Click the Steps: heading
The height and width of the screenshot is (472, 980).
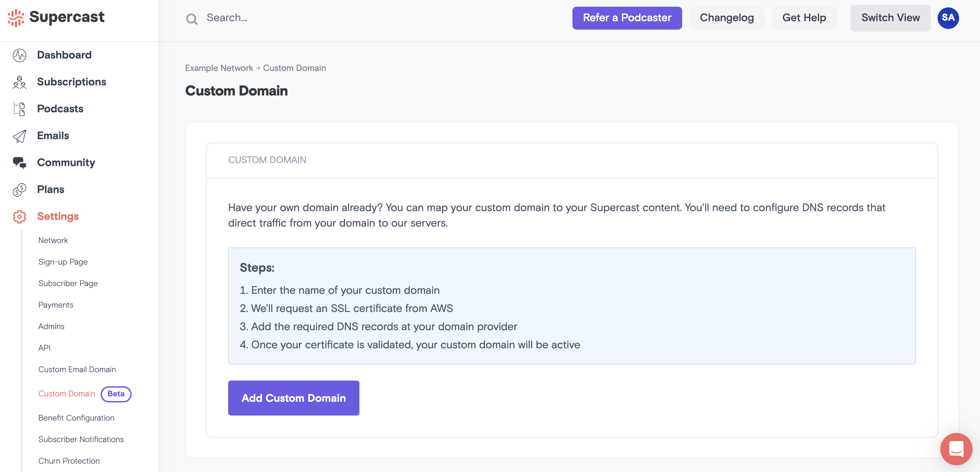(257, 268)
